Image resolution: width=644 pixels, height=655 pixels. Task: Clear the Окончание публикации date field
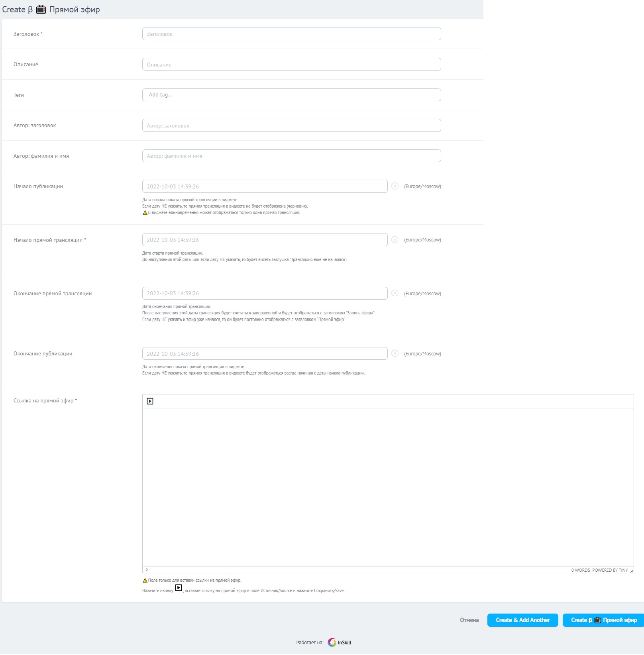tap(395, 353)
